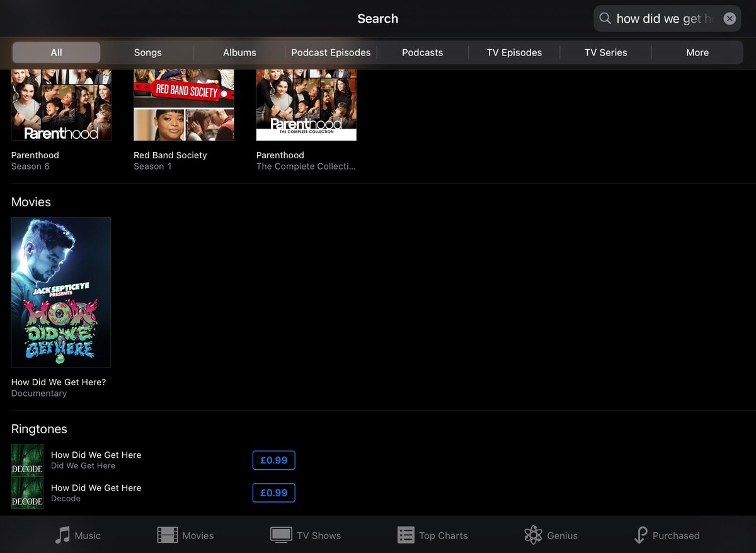This screenshot has width=756, height=553.
Task: Tap the search text field
Action: pyautogui.click(x=667, y=18)
